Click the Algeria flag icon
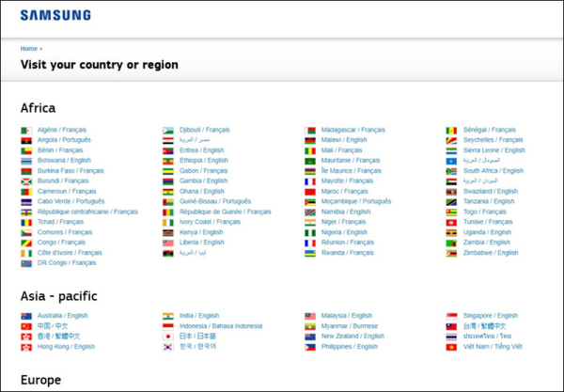Viewport: 564px width, 392px height. (x=26, y=130)
